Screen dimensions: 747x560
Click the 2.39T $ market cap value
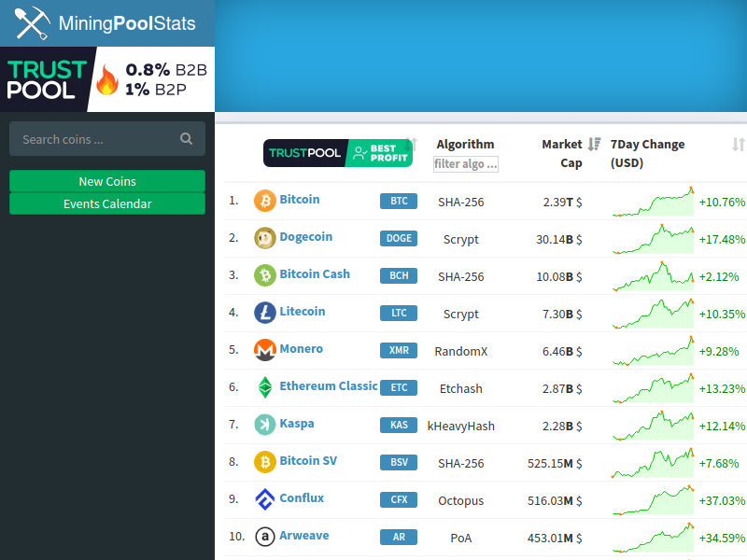tap(562, 202)
